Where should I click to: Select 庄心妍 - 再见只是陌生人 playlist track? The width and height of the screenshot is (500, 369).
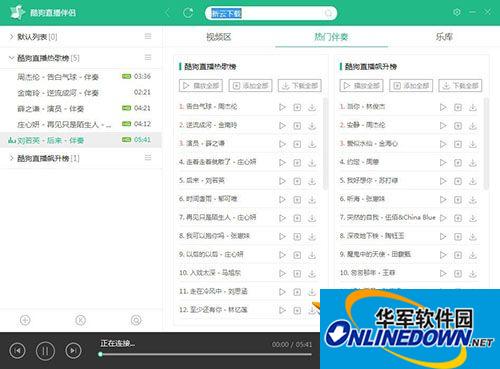[81, 124]
